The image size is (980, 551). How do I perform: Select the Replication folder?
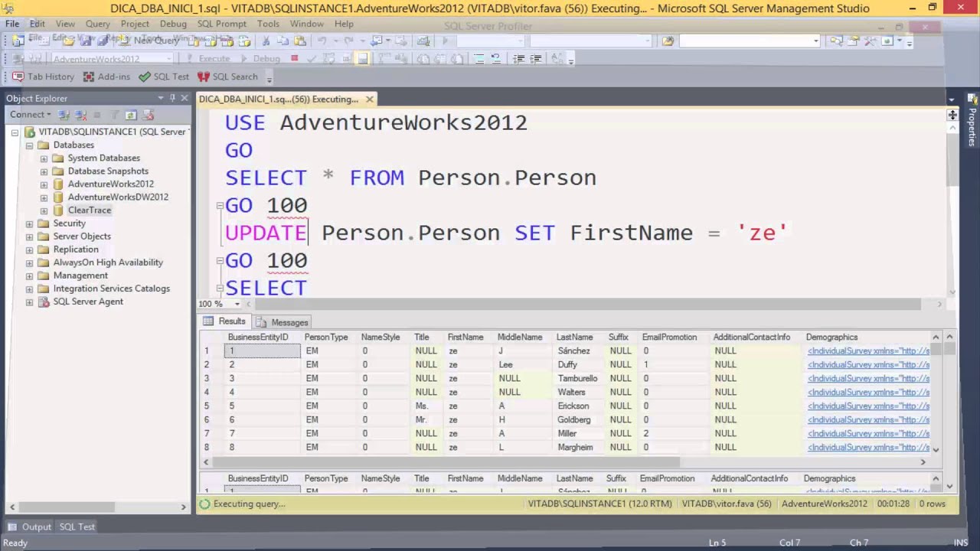coord(76,249)
